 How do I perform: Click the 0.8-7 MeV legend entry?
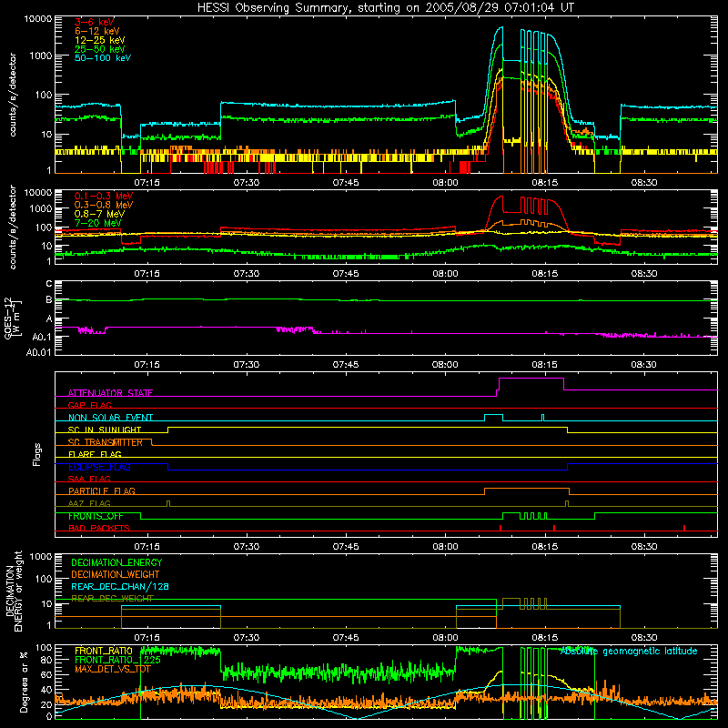coord(99,215)
